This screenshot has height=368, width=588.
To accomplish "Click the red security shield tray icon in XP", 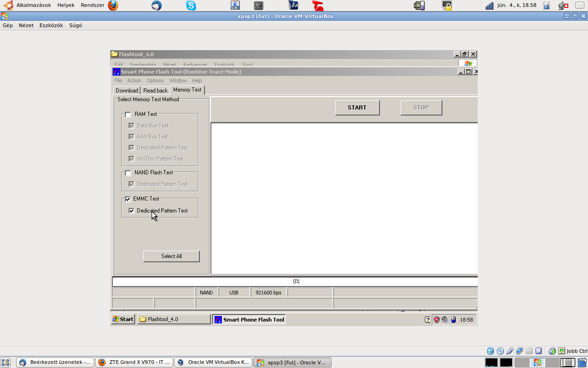I will pyautogui.click(x=436, y=319).
